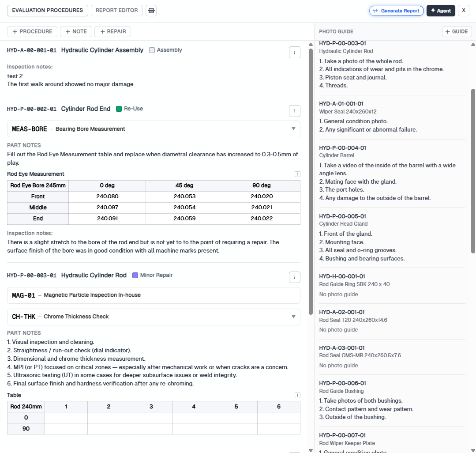Image resolution: width=476 pixels, height=453 pixels.
Task: Add a new Repair
Action: [112, 32]
